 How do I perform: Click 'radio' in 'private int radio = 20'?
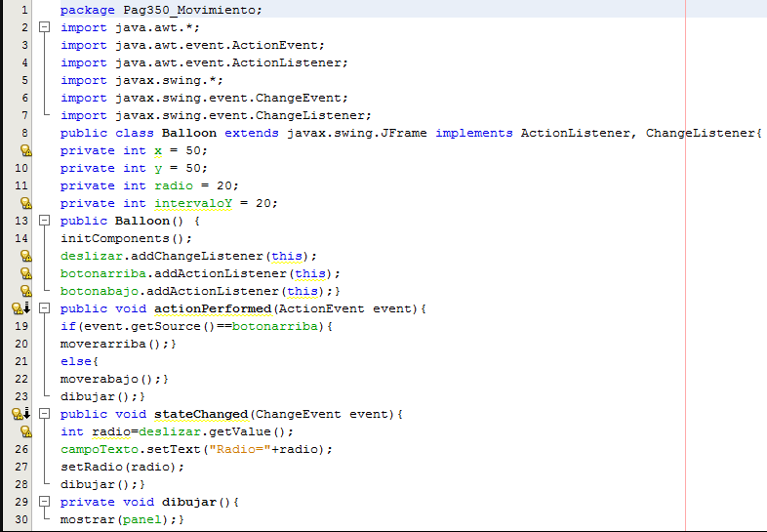click(x=174, y=186)
